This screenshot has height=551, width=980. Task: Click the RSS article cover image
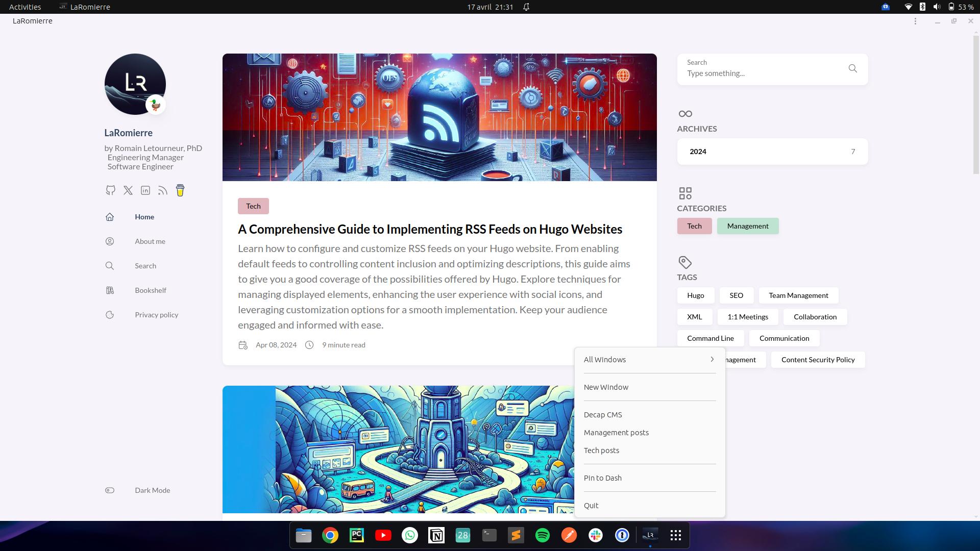(439, 117)
